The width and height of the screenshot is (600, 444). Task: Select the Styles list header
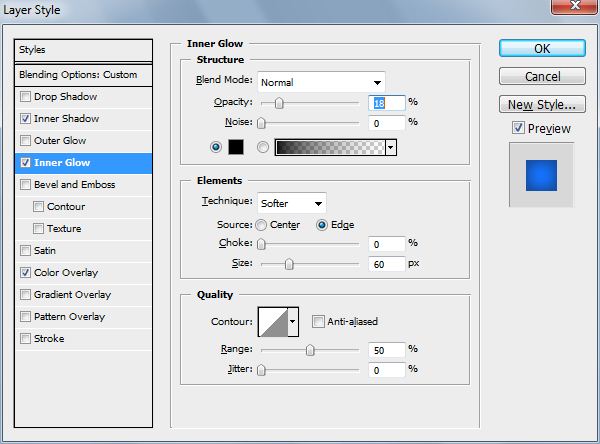pyautogui.click(x=83, y=50)
